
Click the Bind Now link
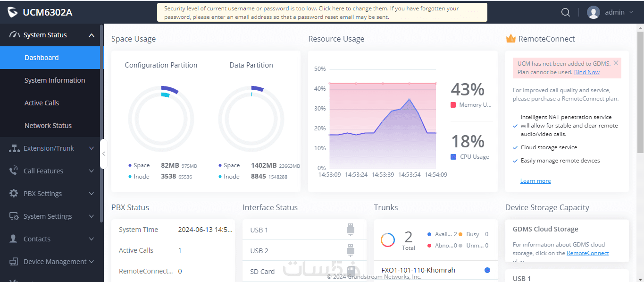(586, 72)
